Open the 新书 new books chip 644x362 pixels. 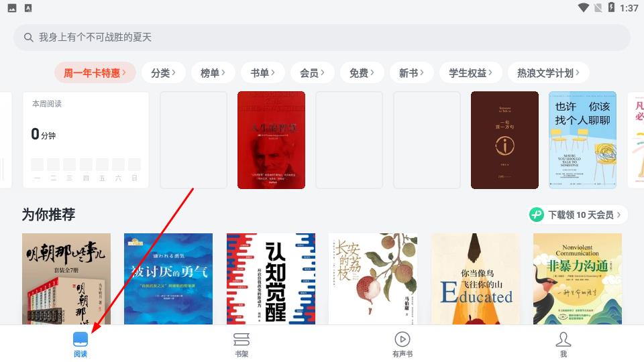pyautogui.click(x=411, y=73)
